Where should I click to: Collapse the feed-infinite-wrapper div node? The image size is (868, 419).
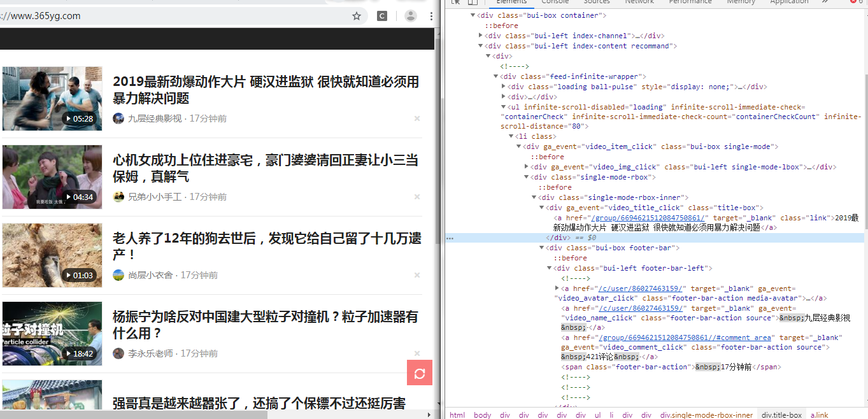(496, 76)
